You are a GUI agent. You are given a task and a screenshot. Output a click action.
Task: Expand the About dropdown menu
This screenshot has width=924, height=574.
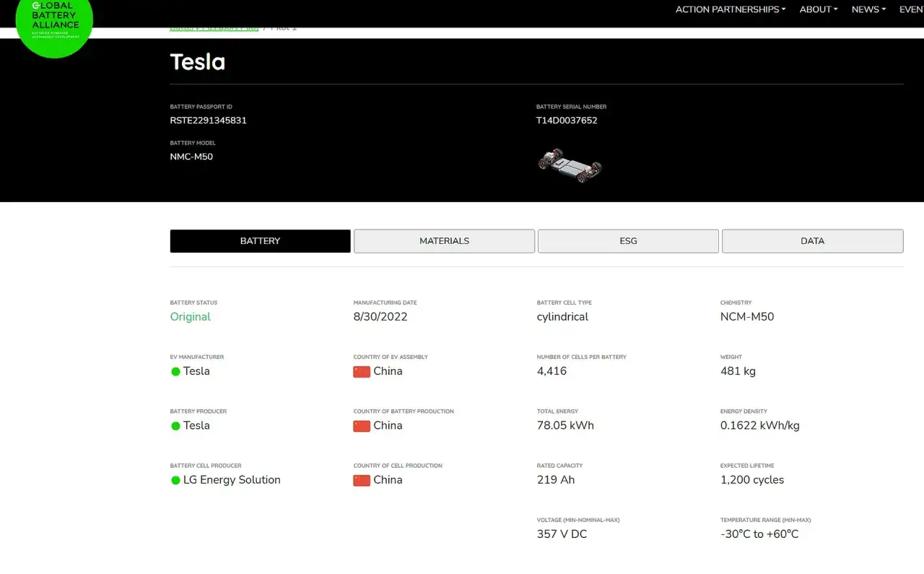click(x=819, y=9)
